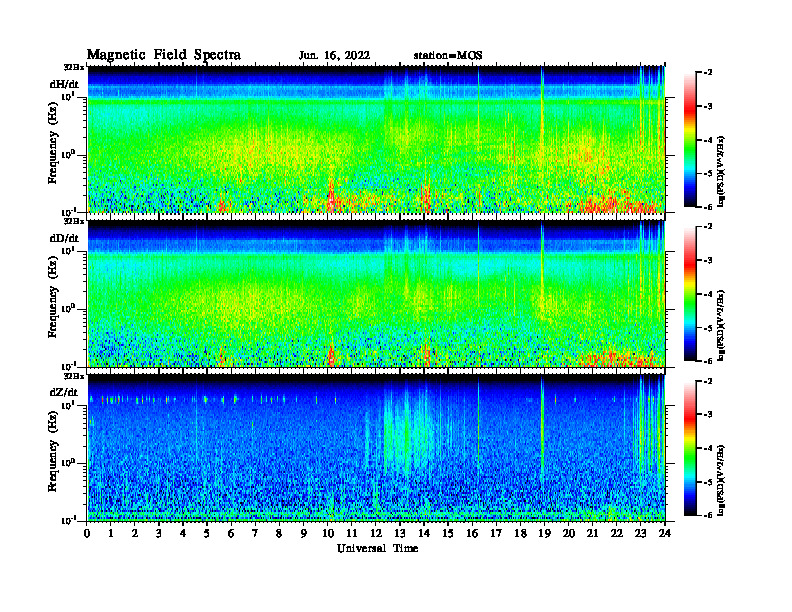This screenshot has width=792, height=612.
Task: Click hour '17' on the time axis
Action: [x=497, y=533]
